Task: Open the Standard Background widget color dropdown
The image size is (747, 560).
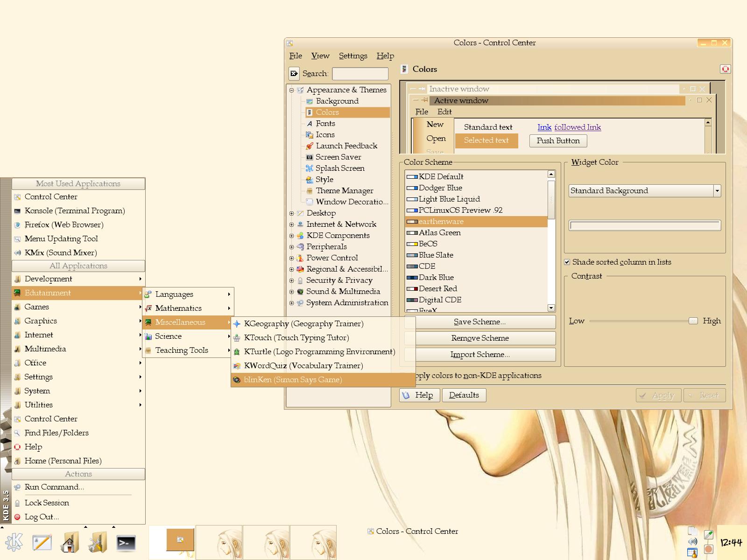Action: (645, 190)
